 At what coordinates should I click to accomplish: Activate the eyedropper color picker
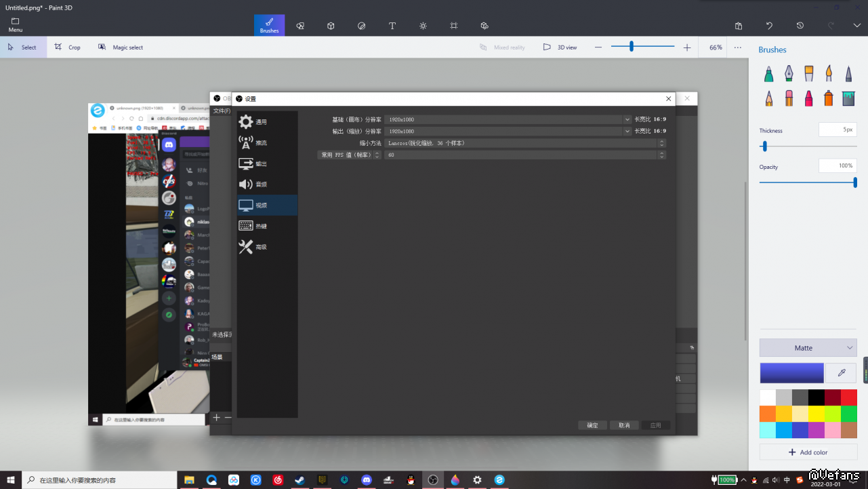[842, 373]
